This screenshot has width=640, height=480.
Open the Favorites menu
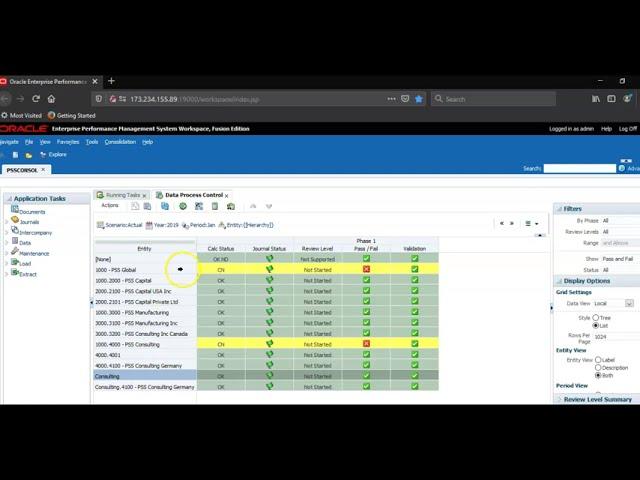(68, 142)
